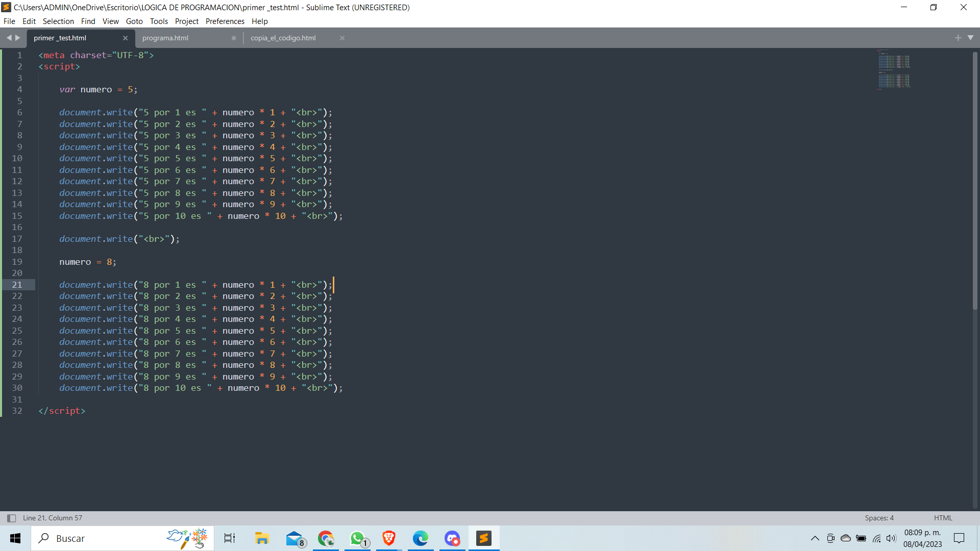Click the "5 por 1 es" code line
Screen dimensions: 980x551
196,113
